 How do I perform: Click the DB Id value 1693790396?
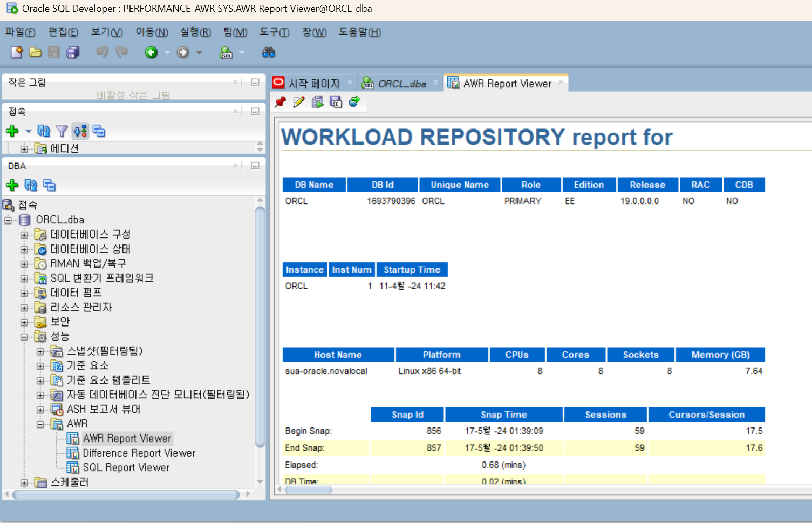pos(391,201)
